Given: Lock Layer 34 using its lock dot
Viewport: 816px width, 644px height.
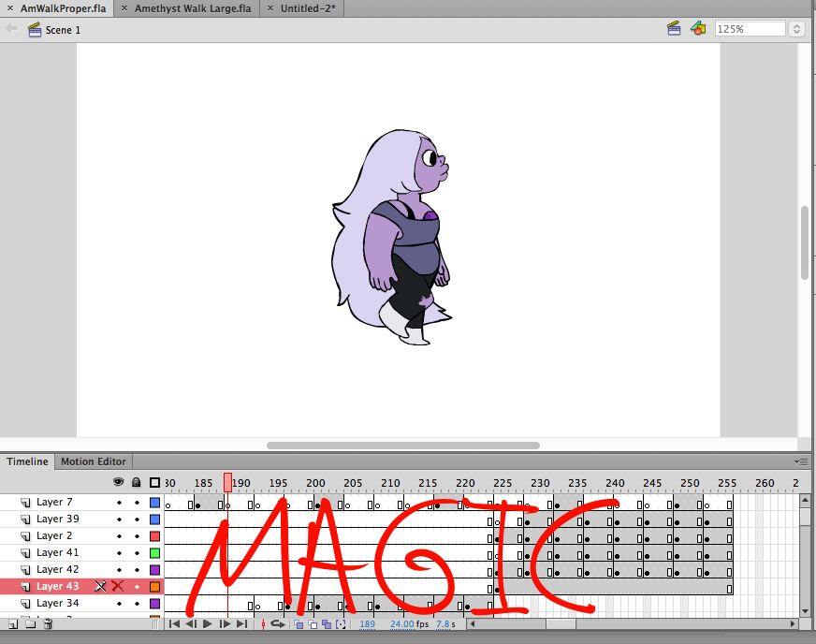Looking at the screenshot, I should click(x=137, y=604).
